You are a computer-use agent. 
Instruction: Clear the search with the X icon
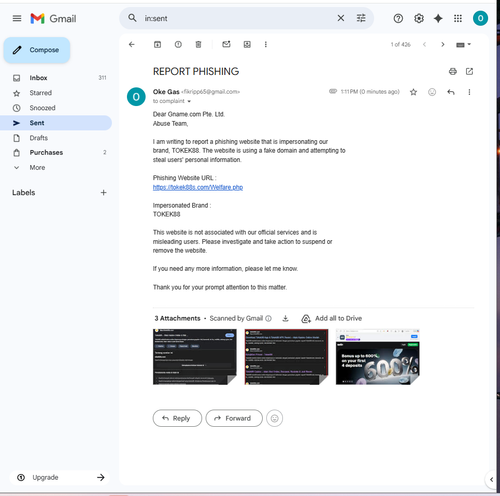(x=341, y=18)
